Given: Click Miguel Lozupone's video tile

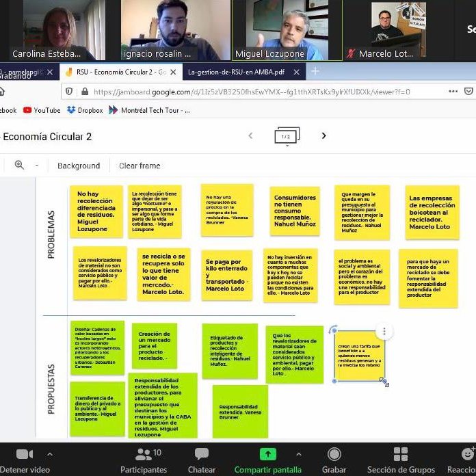Looking at the screenshot, I should [x=287, y=30].
